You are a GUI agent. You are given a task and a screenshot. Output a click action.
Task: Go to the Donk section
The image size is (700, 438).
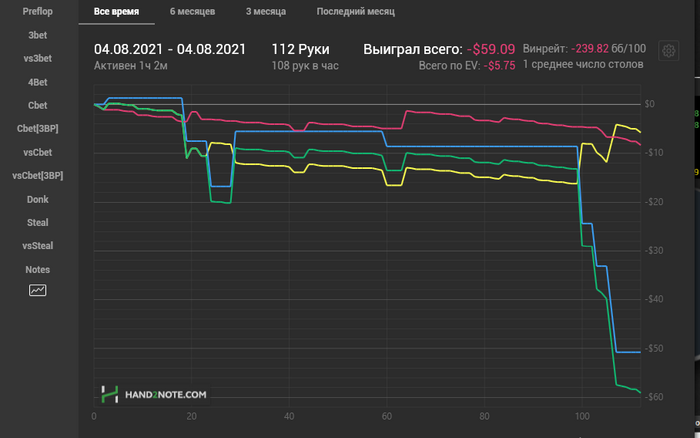click(x=38, y=199)
